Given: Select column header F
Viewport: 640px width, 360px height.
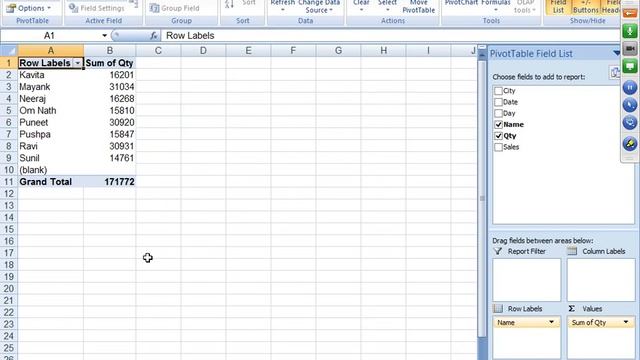Looking at the screenshot, I should click(x=293, y=51).
